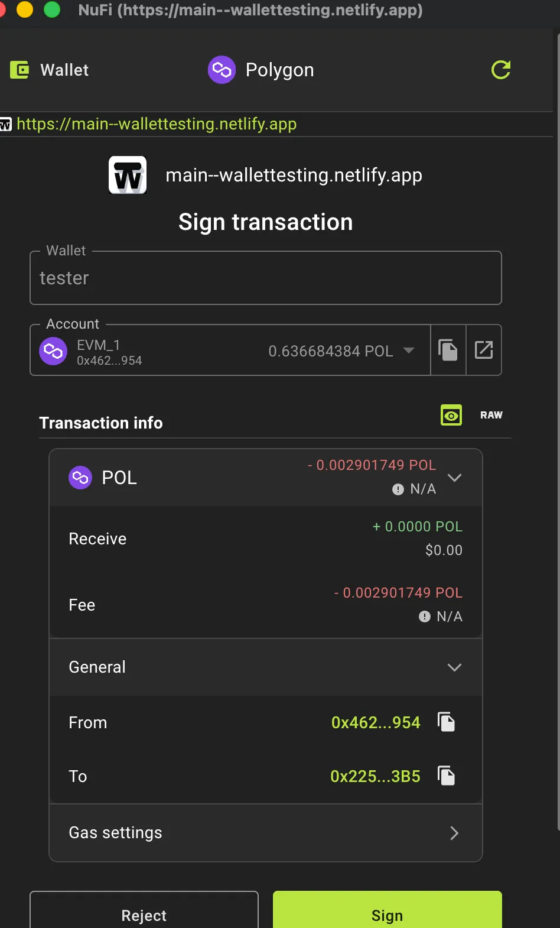Collapse the POL amount details
Screen dimensions: 560x928
pos(454,478)
